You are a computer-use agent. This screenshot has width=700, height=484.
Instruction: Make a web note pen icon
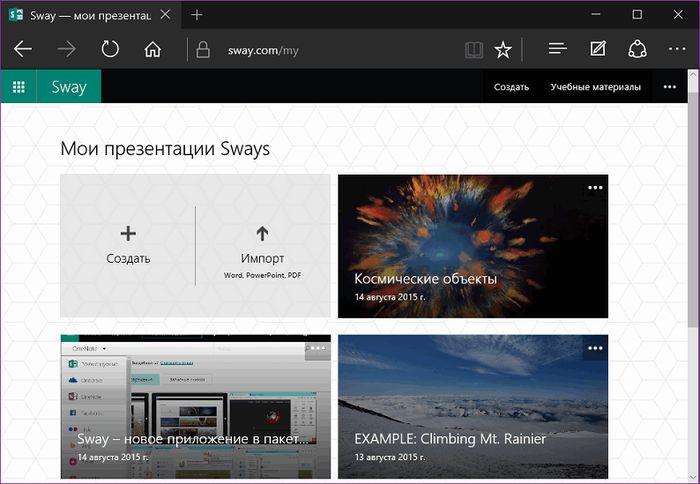(x=598, y=49)
